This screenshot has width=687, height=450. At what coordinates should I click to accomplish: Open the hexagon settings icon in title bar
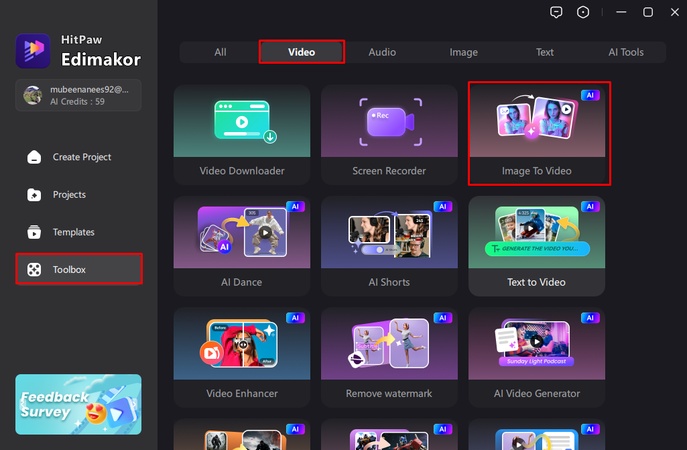(x=583, y=12)
